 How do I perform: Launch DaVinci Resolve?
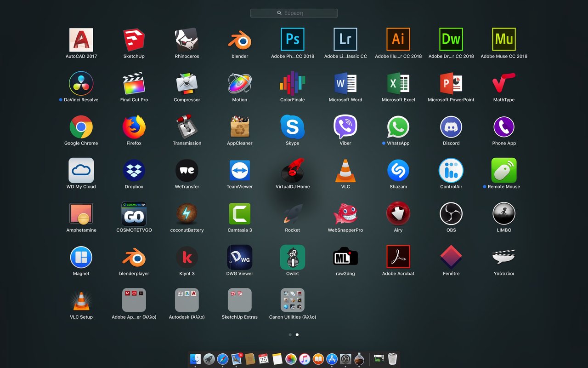81,84
